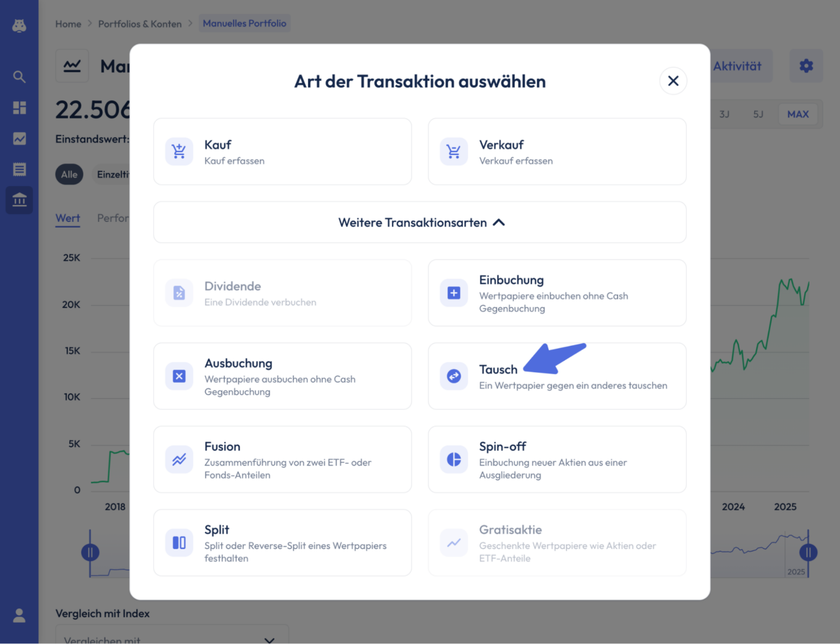Switch to the Wert tab
Viewport: 840px width, 644px height.
coord(67,218)
